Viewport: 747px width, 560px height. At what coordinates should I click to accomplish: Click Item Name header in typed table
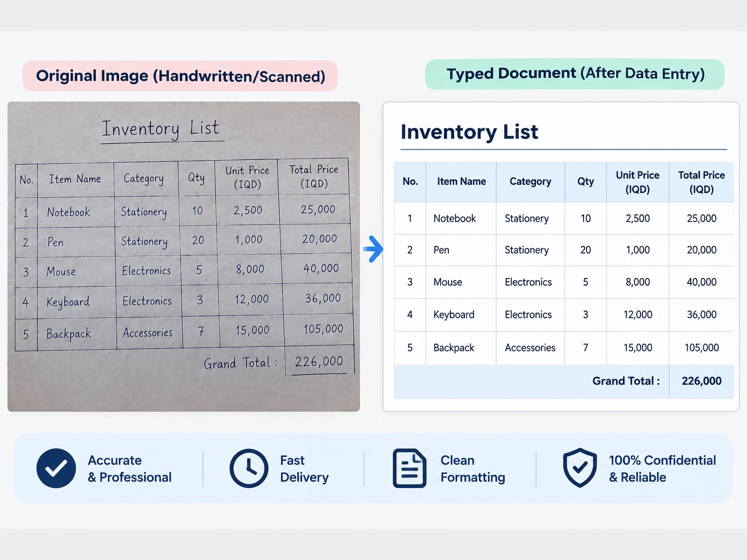pos(461,181)
